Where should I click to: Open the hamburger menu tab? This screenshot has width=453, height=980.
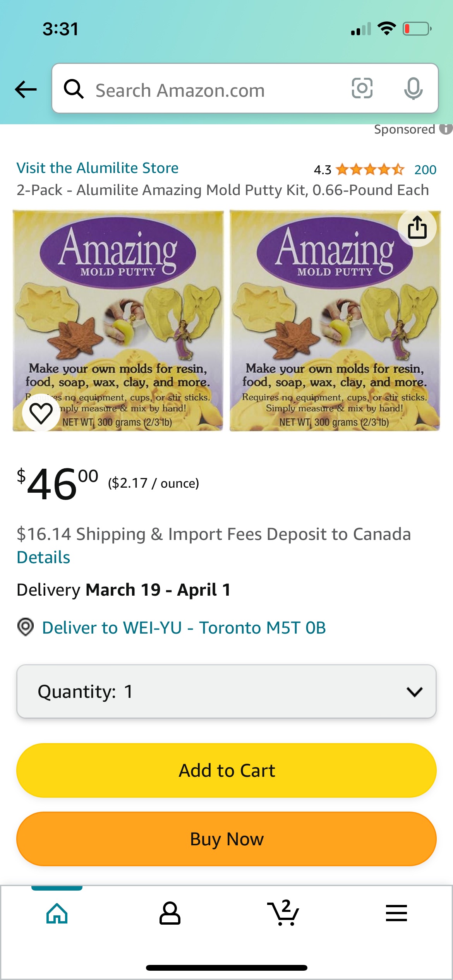pos(396,913)
